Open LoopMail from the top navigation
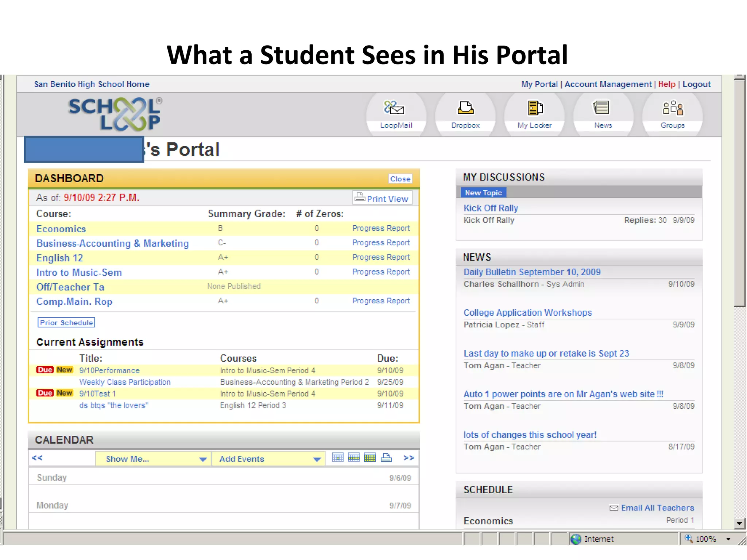Image resolution: width=747 pixels, height=560 pixels. pyautogui.click(x=395, y=113)
